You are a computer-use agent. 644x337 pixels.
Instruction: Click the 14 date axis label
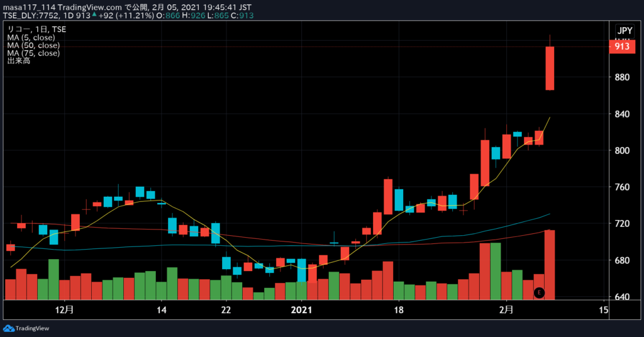coord(162,310)
